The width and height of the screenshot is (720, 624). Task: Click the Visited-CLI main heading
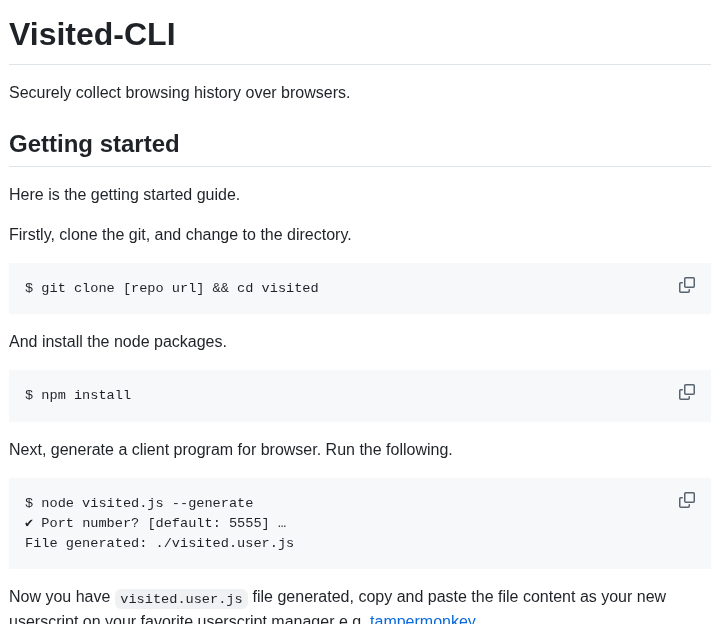92,34
